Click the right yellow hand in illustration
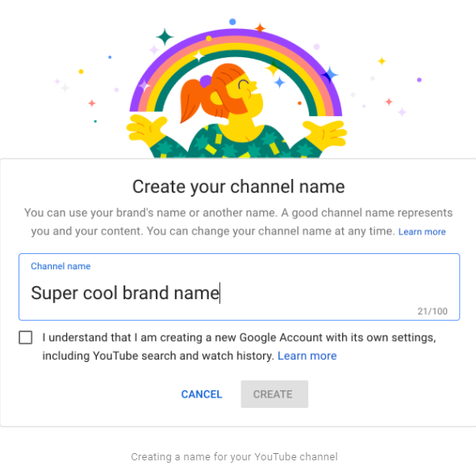The width and height of the screenshot is (476, 470). point(325,133)
